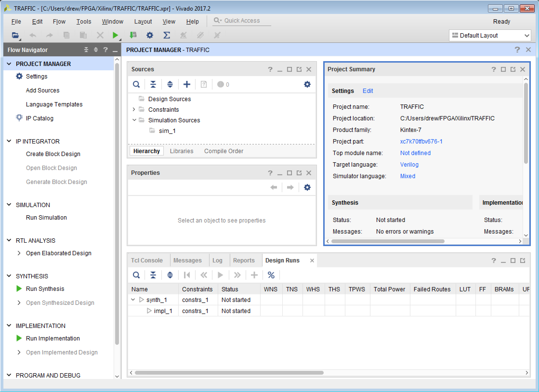
Task: Click Verilog target language link
Action: coord(409,164)
